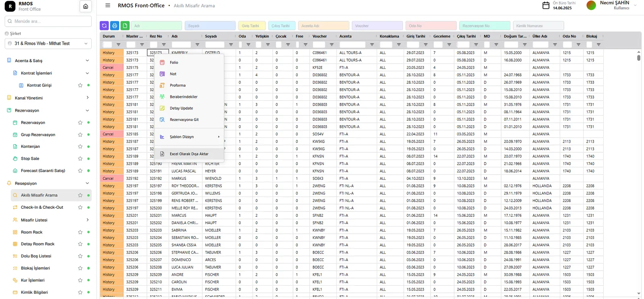Image resolution: width=644 pixels, height=299 pixels.
Task: Open the filter icon under the Konaklama column
Action: tap(399, 45)
